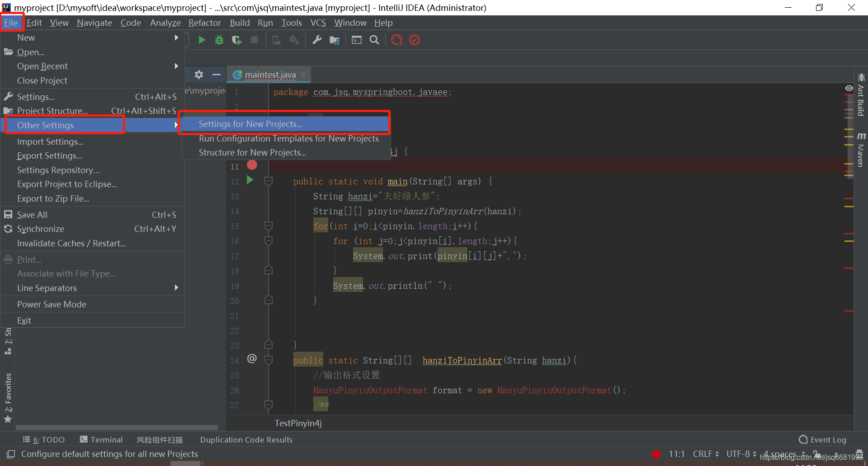Viewport: 868px width, 466px height.
Task: Run with Coverage shield icon
Action: pyautogui.click(x=236, y=40)
